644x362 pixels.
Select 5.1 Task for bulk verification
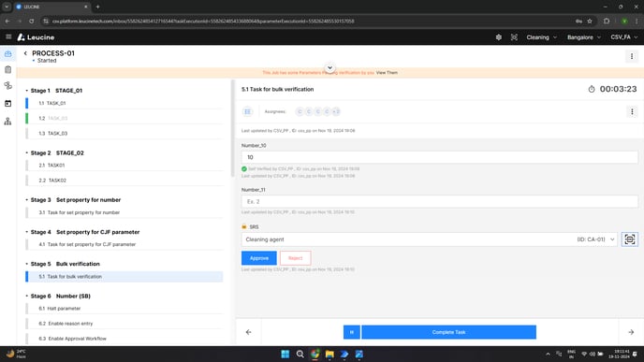click(124, 277)
